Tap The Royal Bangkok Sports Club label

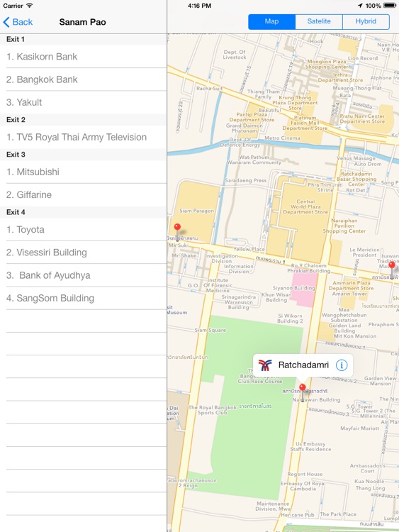(213, 410)
